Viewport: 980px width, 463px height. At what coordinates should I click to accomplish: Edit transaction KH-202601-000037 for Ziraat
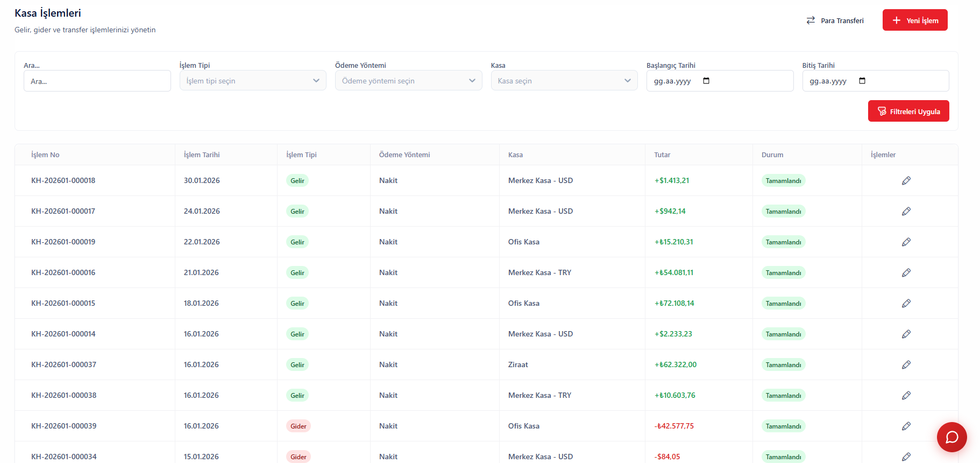pyautogui.click(x=906, y=364)
